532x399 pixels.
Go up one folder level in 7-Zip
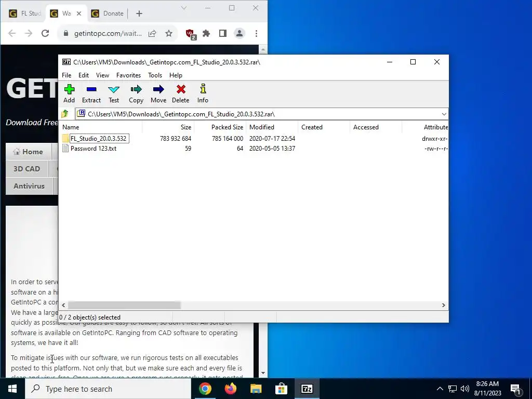point(65,114)
